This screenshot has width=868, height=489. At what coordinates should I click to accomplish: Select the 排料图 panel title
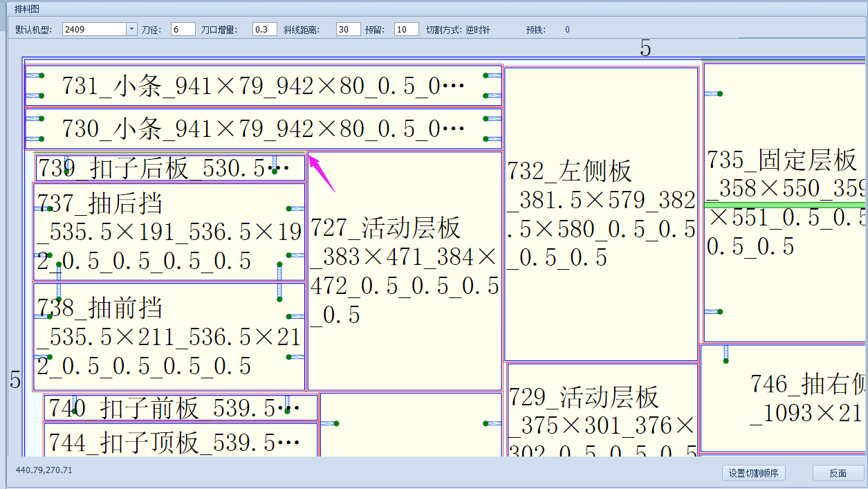pyautogui.click(x=27, y=9)
